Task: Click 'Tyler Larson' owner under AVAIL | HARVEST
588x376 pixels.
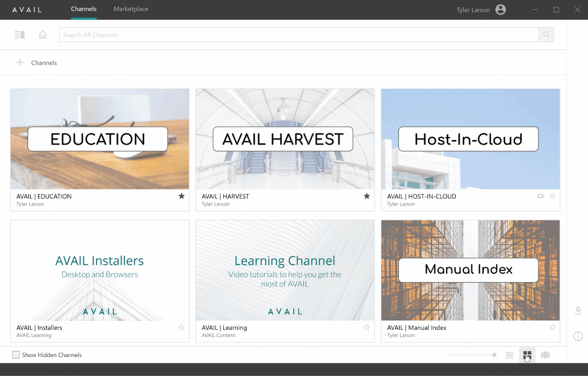Action: tap(215, 204)
